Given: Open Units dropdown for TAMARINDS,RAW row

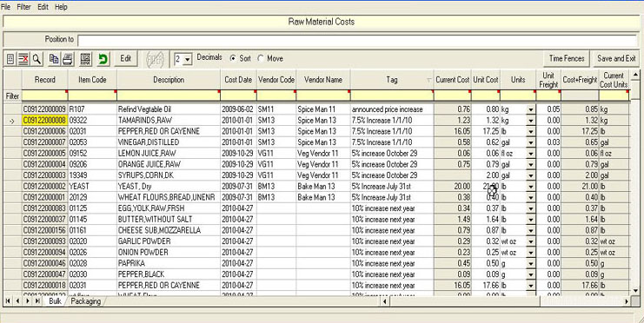Looking at the screenshot, I should [x=531, y=121].
